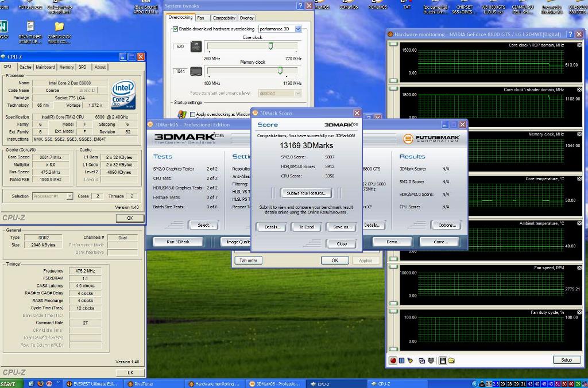Screen dimensions: 588x388
Task: Click the Memory clock slider thumb in System tweaks
Action: (280, 71)
